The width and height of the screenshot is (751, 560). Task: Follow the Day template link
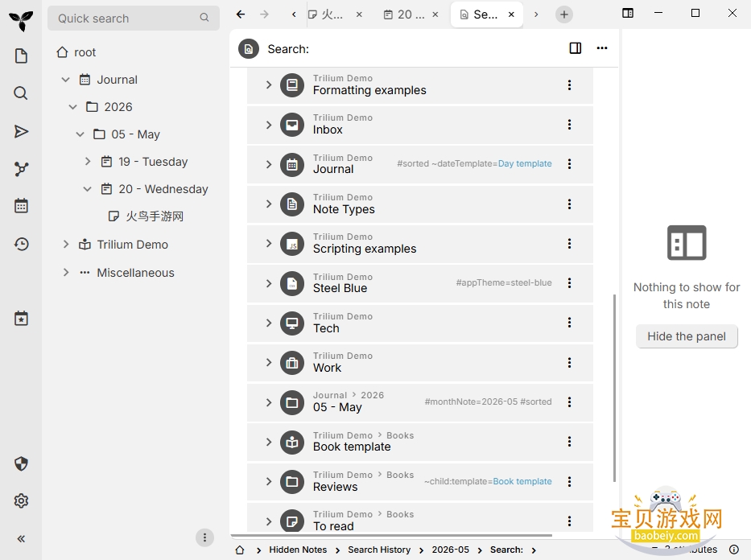point(525,163)
